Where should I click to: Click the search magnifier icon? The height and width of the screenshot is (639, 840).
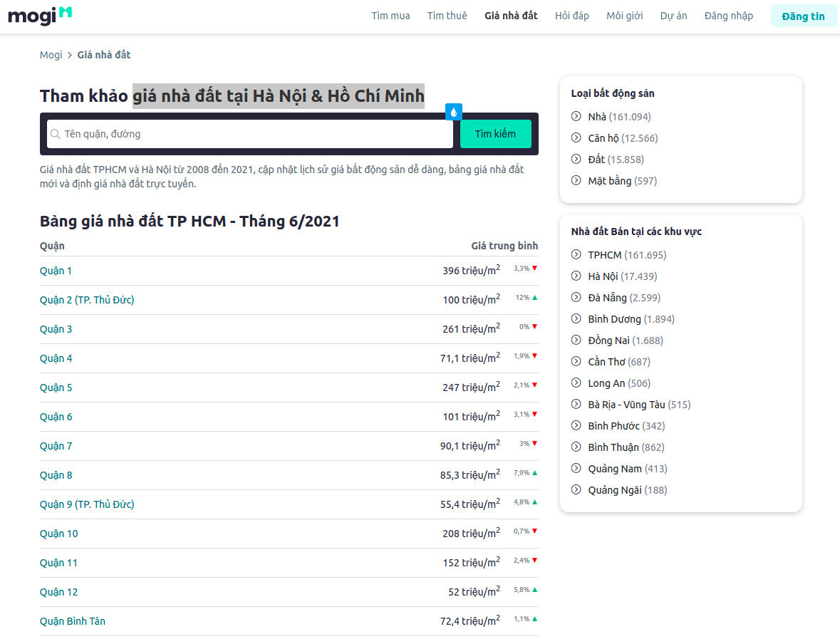(55, 134)
